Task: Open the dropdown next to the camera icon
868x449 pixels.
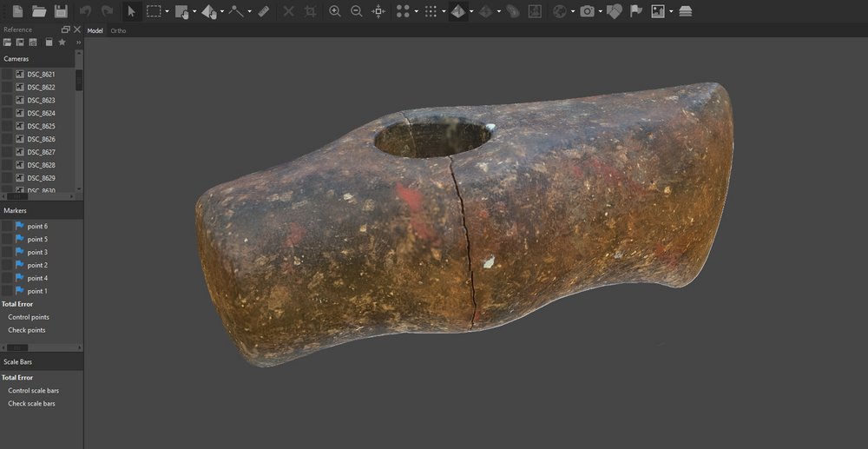Action: (x=601, y=12)
